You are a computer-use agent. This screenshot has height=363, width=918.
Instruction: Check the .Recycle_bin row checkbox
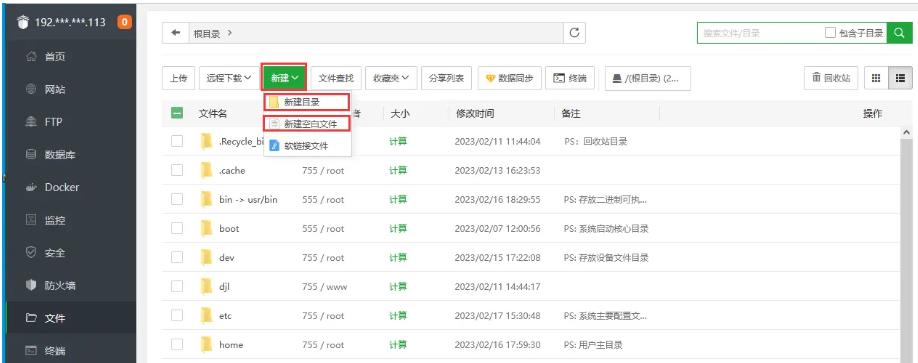(177, 141)
